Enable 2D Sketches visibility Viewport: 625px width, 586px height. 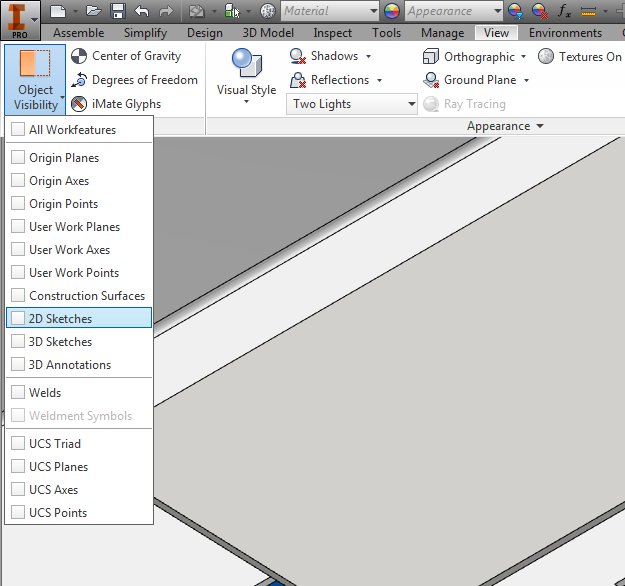click(x=18, y=318)
